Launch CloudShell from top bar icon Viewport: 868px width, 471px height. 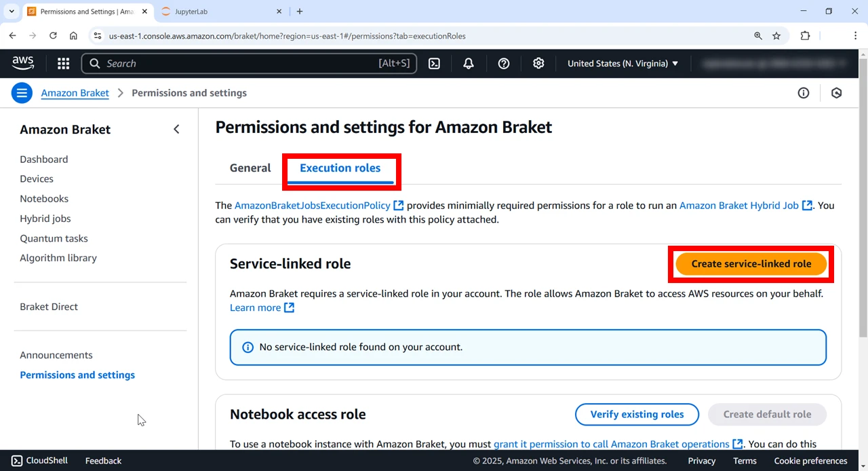434,63
